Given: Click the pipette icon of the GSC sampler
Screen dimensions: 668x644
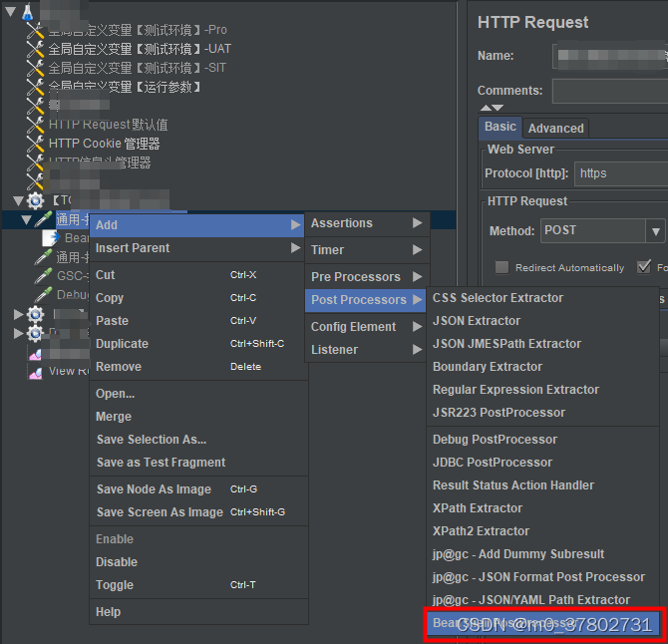Looking at the screenshot, I should click(x=43, y=275).
